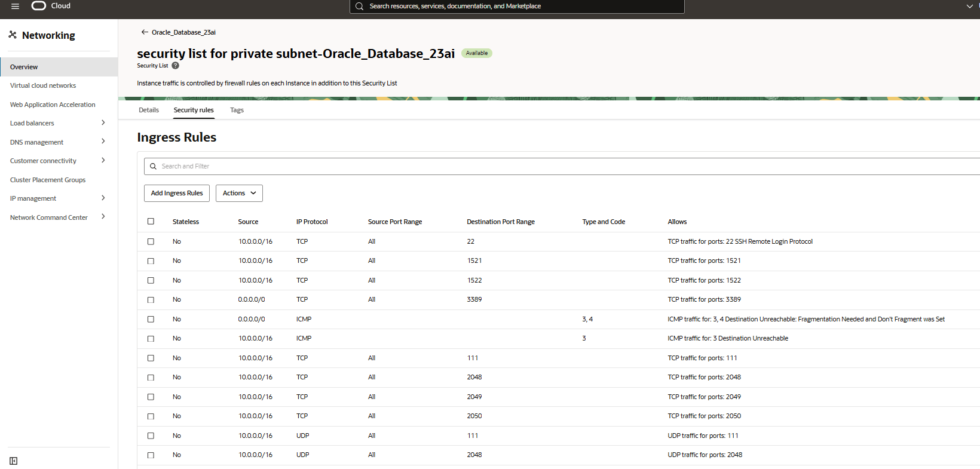Viewport: 980px width, 469px height.
Task: Tick the port 1522 rule checkbox
Action: point(151,280)
